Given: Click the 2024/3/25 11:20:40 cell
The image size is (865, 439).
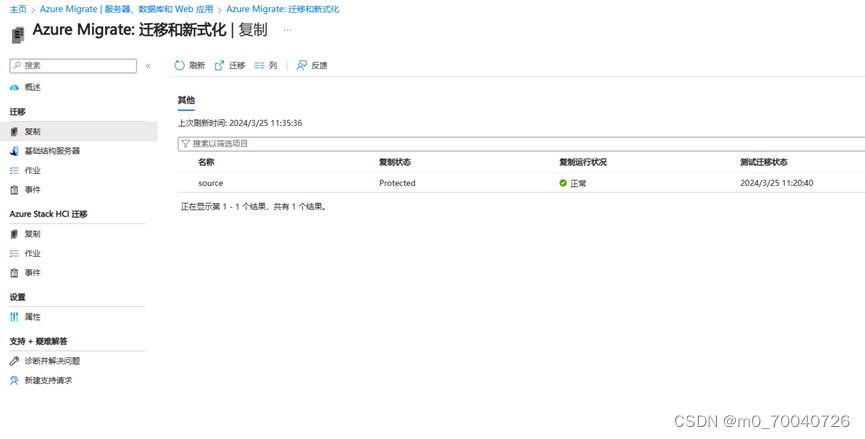Looking at the screenshot, I should 777,183.
